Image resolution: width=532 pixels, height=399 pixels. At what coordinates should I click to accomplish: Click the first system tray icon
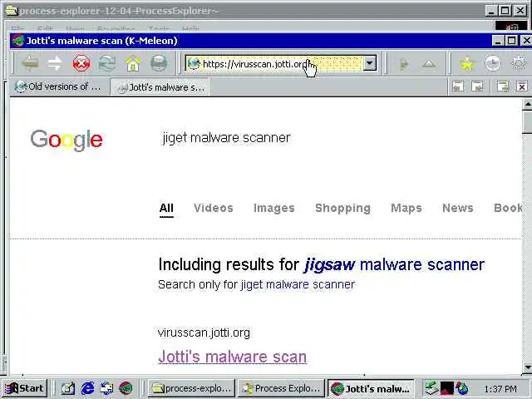point(432,388)
